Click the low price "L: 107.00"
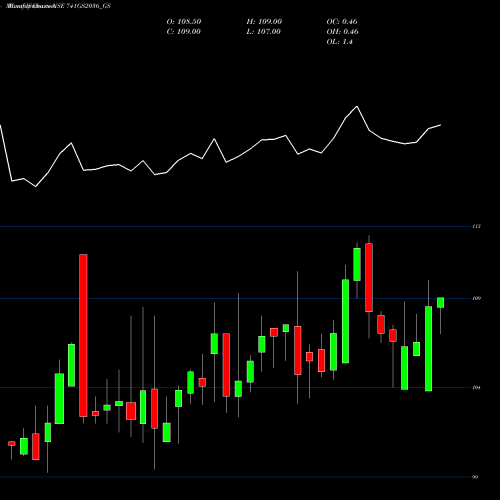This screenshot has width=500, height=500. click(x=264, y=32)
